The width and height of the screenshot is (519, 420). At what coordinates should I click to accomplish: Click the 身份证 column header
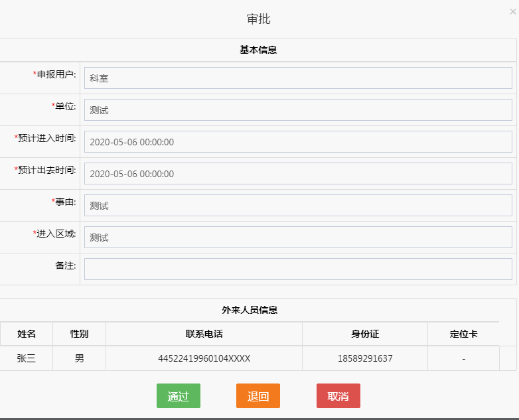364,334
